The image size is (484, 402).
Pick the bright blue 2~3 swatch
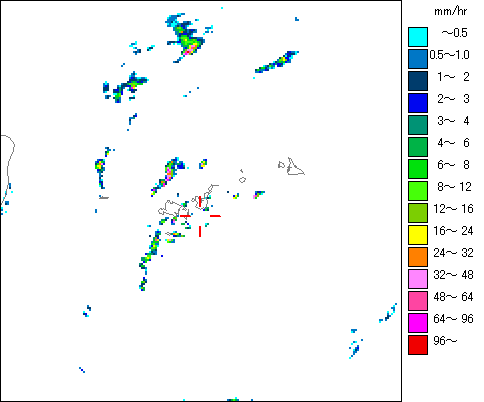point(418,103)
